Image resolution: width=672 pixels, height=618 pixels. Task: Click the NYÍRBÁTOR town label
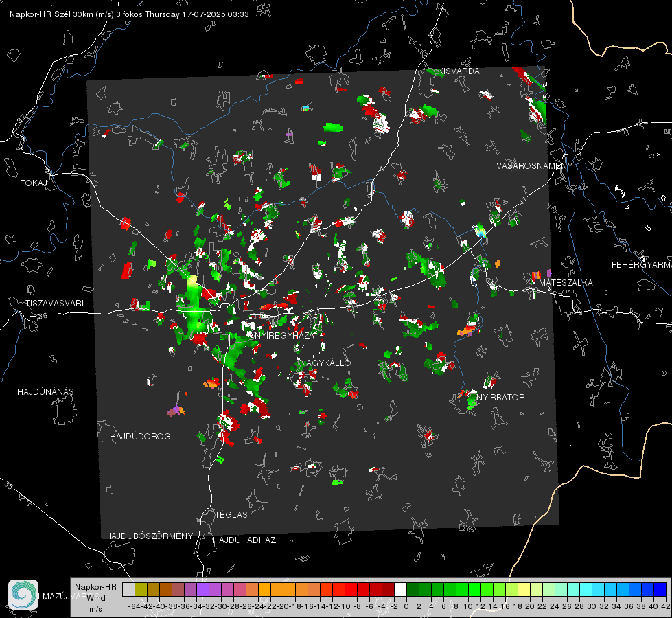(500, 398)
